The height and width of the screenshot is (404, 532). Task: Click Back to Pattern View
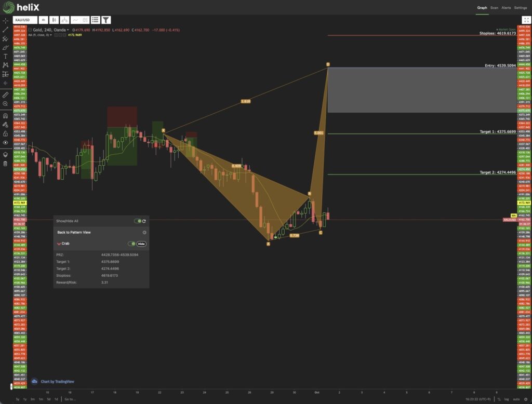(74, 232)
